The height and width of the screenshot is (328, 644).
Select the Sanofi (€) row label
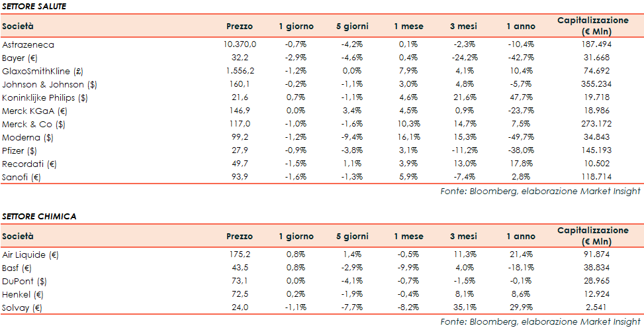(21, 177)
